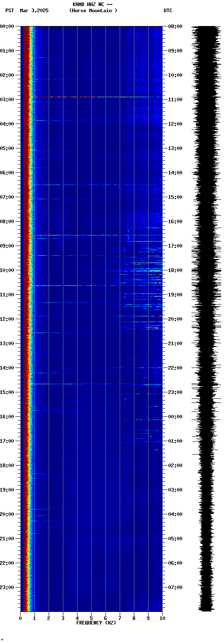Viewport: 224px width, 644px height.
Task: Click frequency tick label 8
Action: 134,618
